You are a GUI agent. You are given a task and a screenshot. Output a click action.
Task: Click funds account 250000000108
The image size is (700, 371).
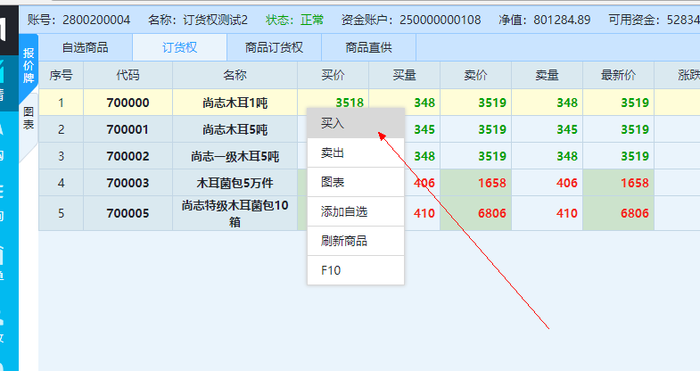pyautogui.click(x=440, y=20)
